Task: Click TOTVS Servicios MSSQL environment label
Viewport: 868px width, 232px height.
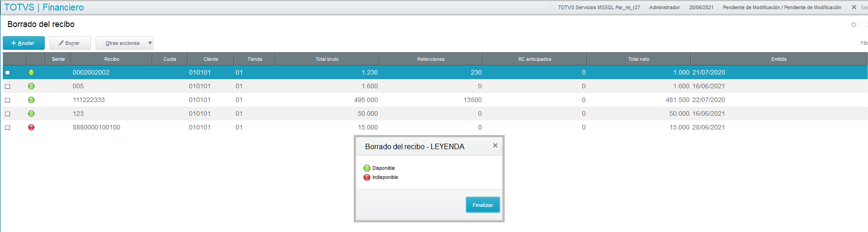Action: (599, 7)
